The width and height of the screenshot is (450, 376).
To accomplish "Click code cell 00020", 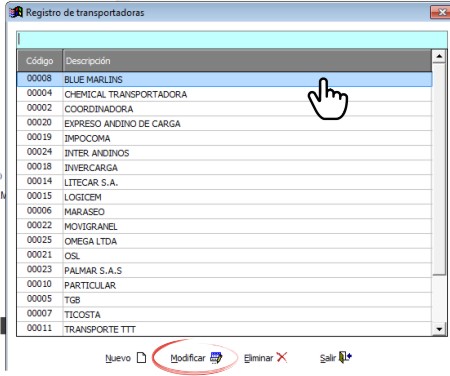I will pyautogui.click(x=39, y=122).
